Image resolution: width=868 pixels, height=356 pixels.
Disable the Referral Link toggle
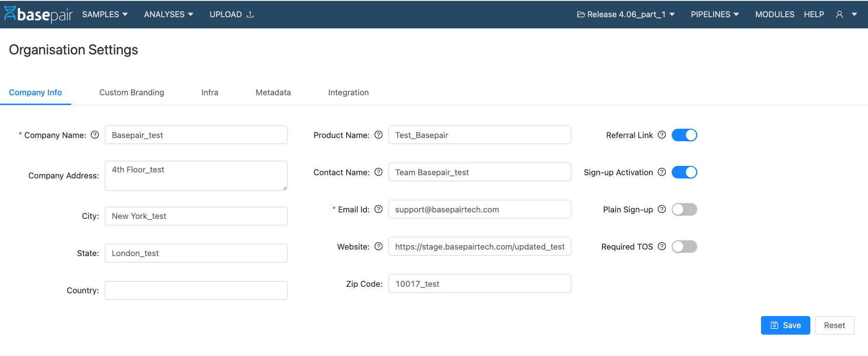(684, 135)
